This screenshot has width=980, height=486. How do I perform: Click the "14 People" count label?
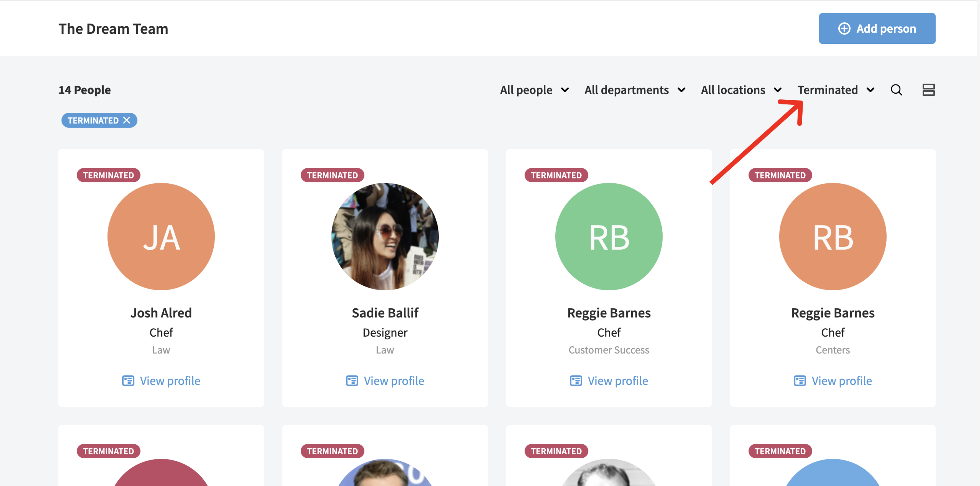tap(84, 90)
